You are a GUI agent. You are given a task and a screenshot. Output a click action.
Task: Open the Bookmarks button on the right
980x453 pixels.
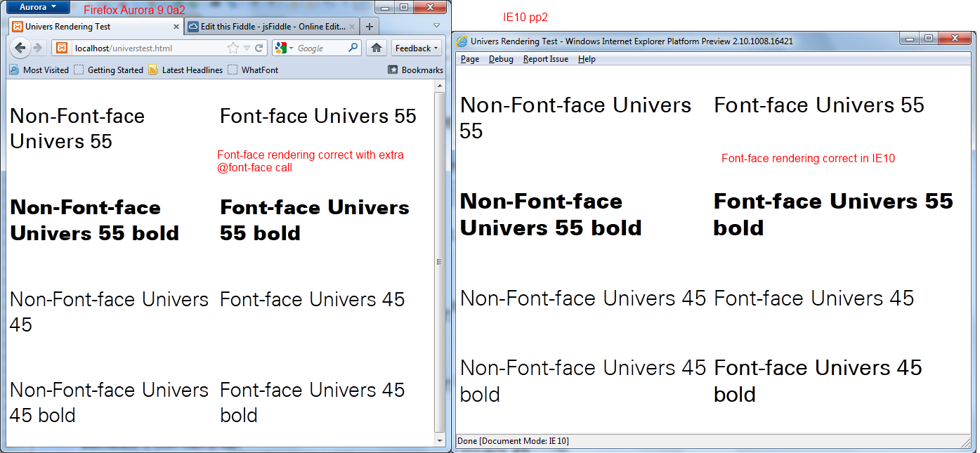click(x=415, y=70)
